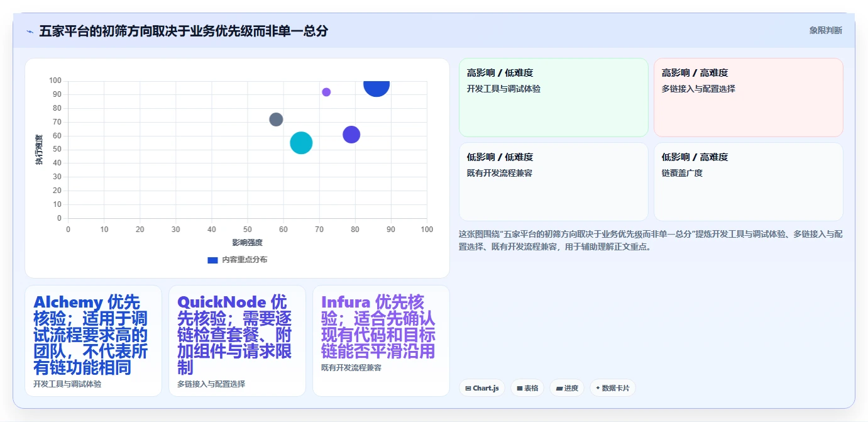868x422 pixels.
Task: Click the description paragraph starting 这张图围绕
Action: coord(651,240)
